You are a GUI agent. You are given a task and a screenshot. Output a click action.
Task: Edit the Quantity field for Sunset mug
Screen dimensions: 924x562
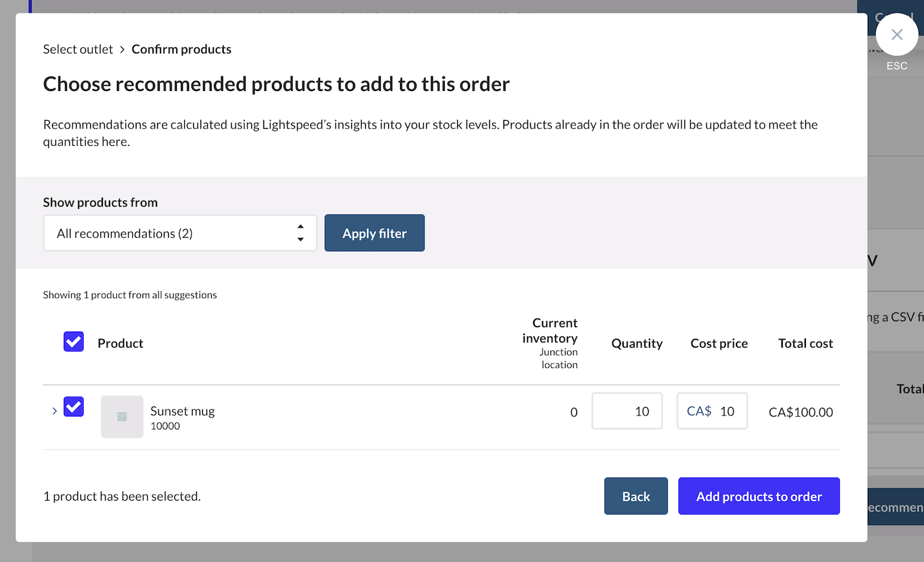[627, 411]
